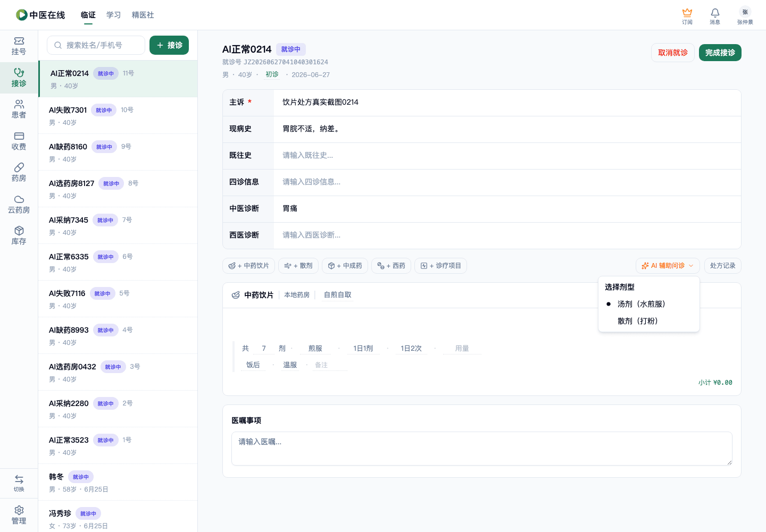Choose 散剂（打粉）dosage form
Screen dimensions: 766x532
649,321
